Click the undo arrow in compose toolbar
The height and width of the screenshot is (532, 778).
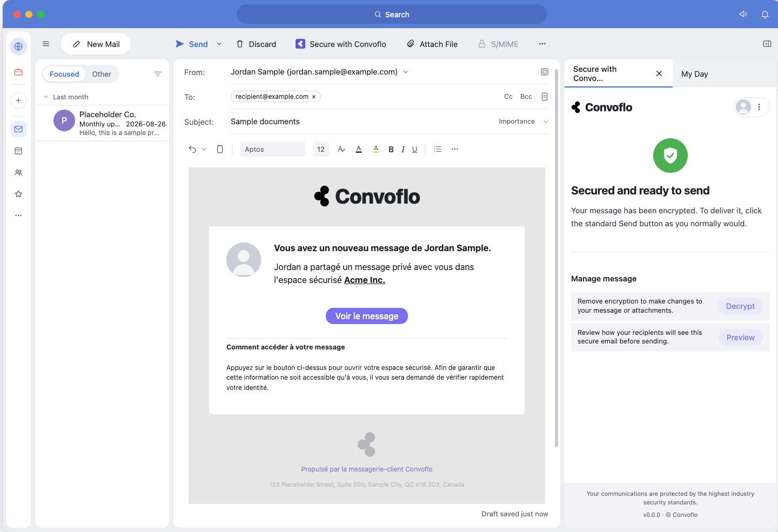[x=192, y=149]
